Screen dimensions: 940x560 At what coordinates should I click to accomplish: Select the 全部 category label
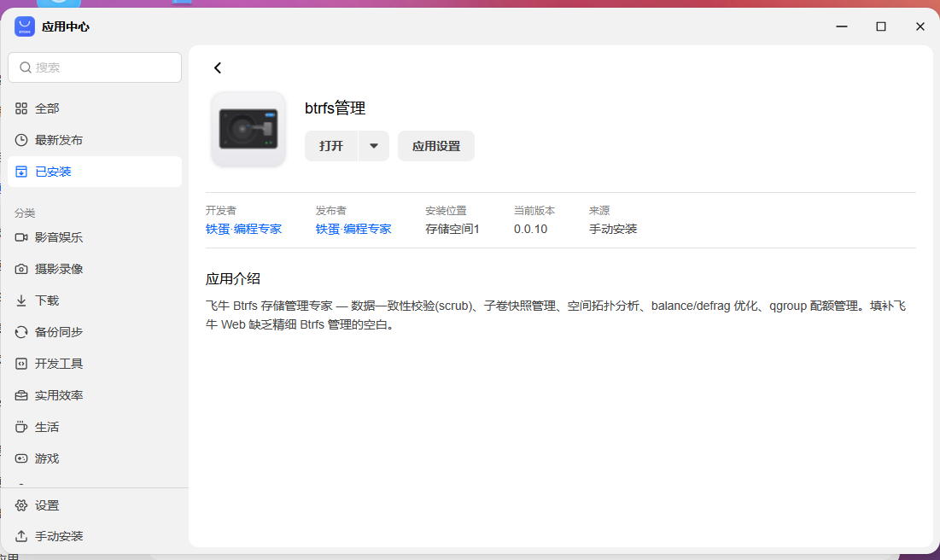click(x=47, y=108)
